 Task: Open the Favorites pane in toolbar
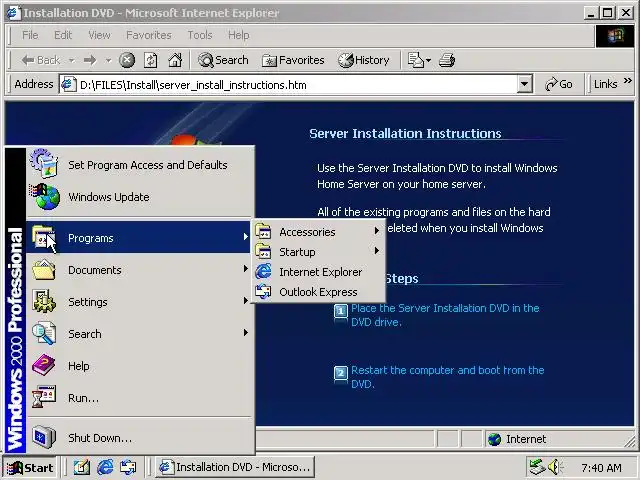pos(293,60)
